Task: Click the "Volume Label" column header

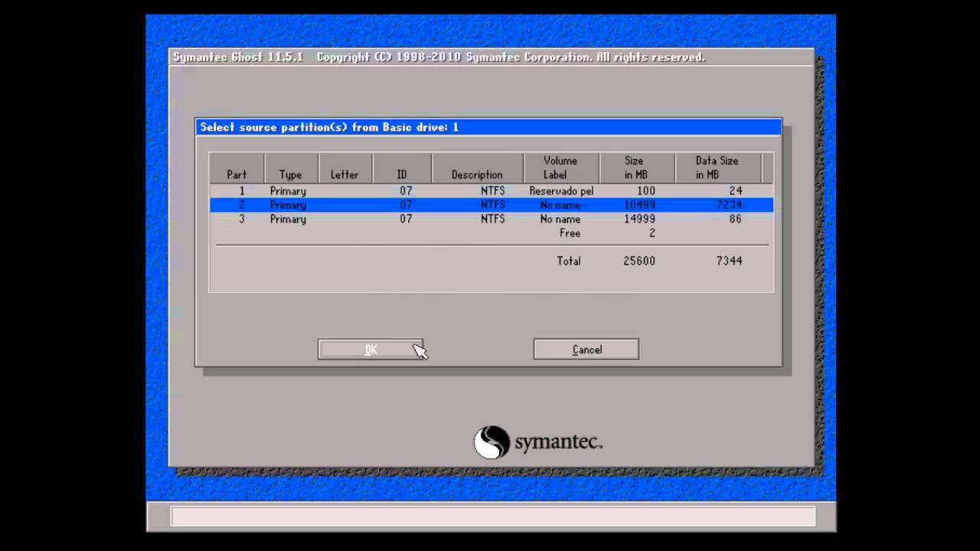Action: (560, 168)
